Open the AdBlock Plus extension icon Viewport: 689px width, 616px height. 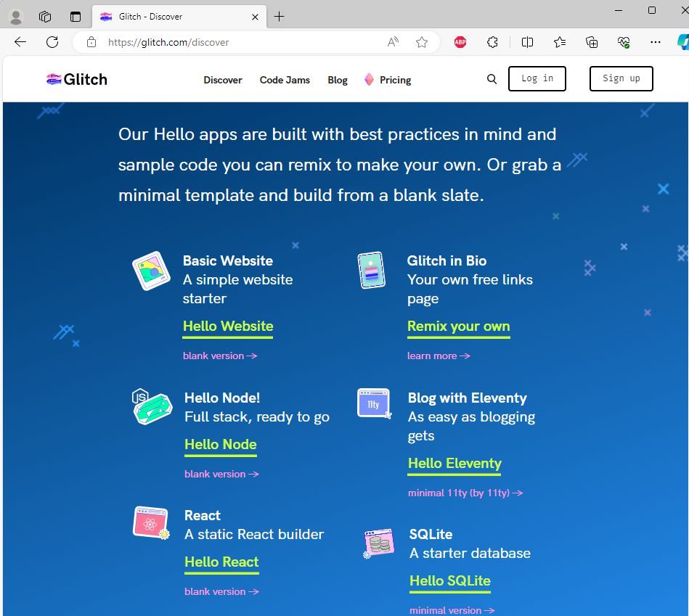click(460, 42)
